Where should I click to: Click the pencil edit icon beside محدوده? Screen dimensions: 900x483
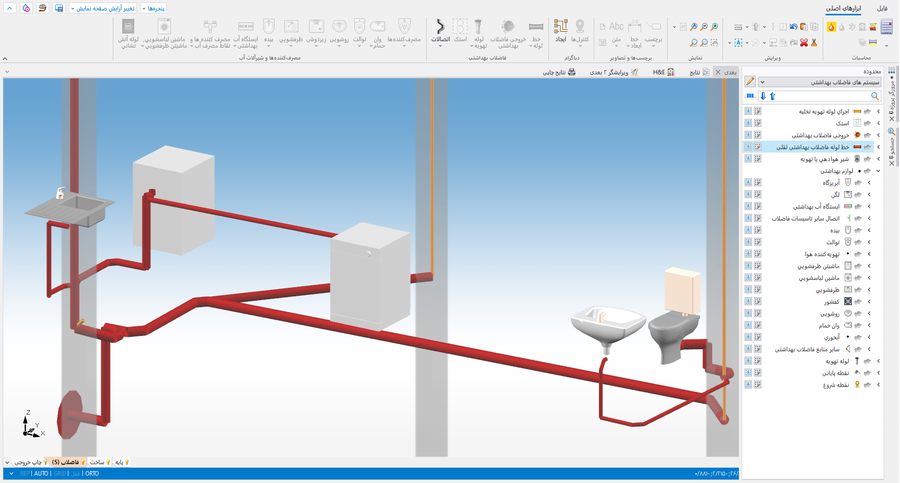point(750,82)
